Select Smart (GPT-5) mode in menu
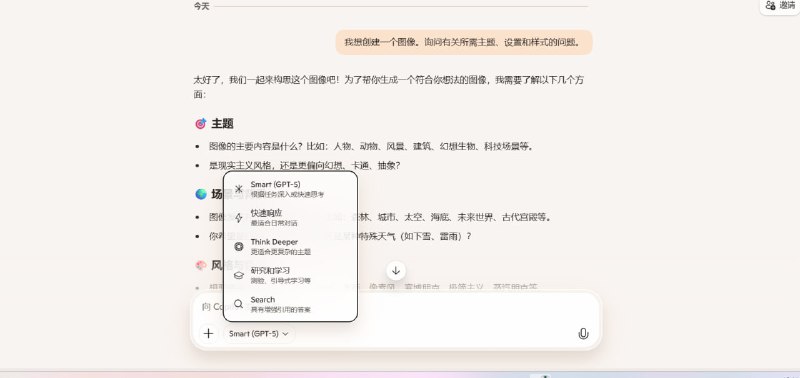 tap(290, 189)
